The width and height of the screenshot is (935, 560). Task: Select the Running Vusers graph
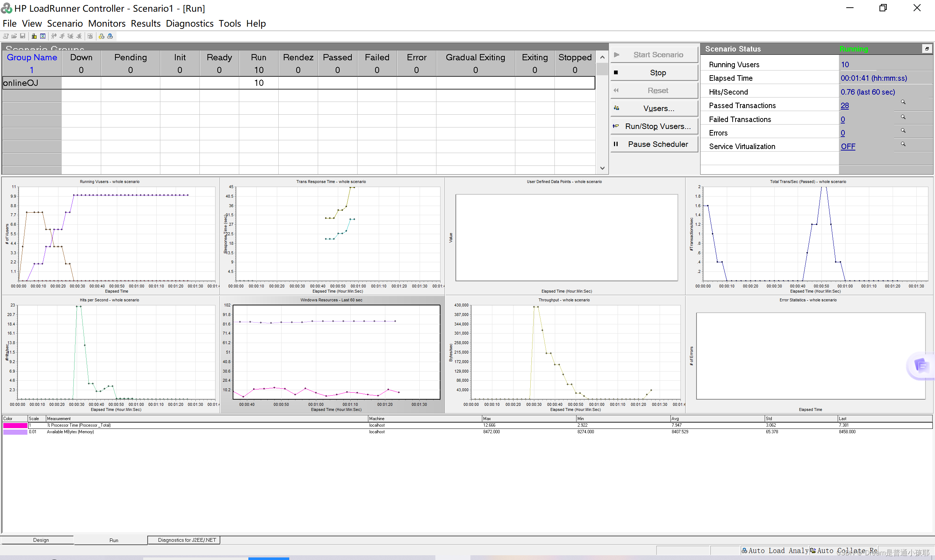pyautogui.click(x=111, y=236)
